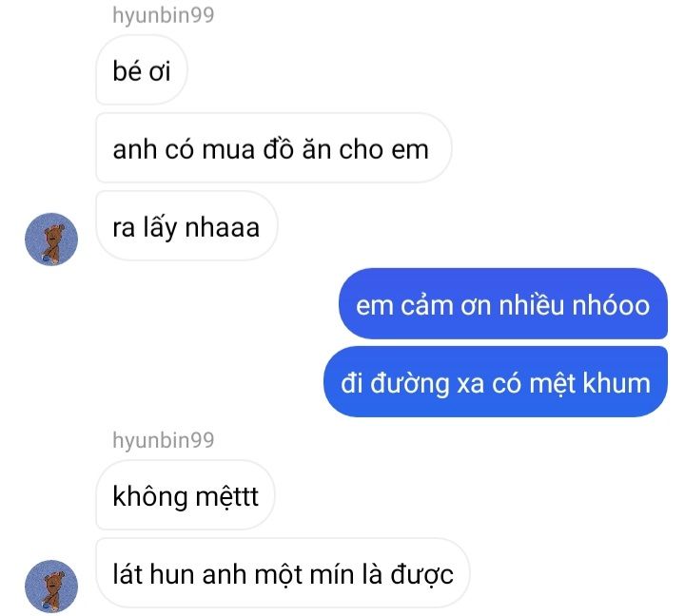This screenshot has height=616, width=685.
Task: Open the hyunbin99 profile above 'bé ơi'
Action: 164,15
